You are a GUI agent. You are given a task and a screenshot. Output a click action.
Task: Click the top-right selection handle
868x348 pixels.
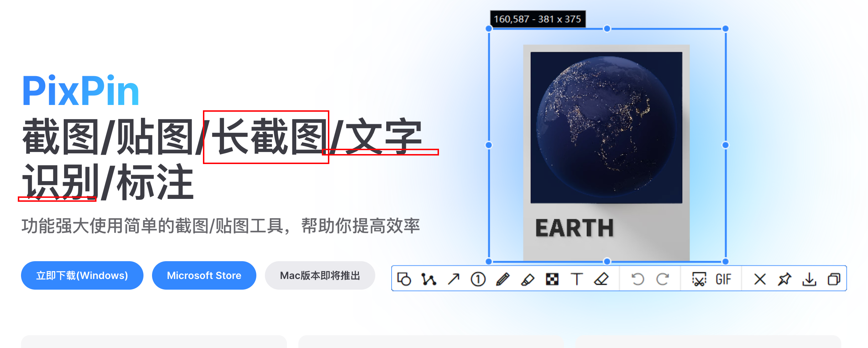tap(725, 29)
